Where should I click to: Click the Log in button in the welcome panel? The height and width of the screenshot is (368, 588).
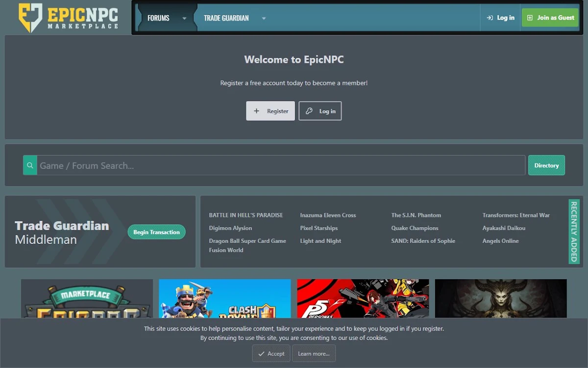(320, 111)
